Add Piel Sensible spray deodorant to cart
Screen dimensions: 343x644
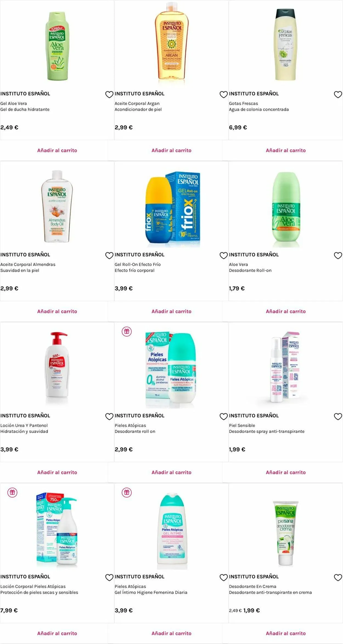286,472
